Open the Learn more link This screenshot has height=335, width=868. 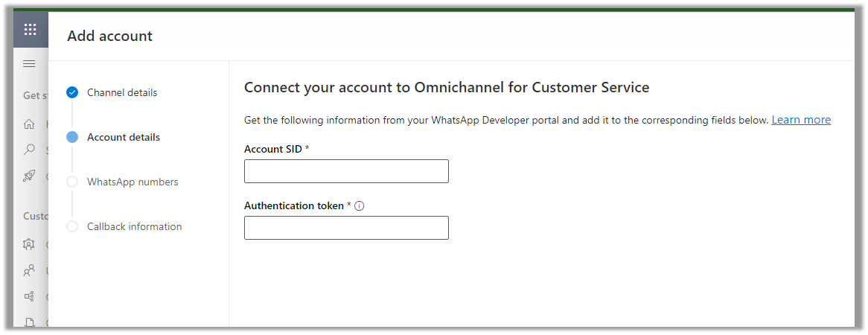click(801, 120)
